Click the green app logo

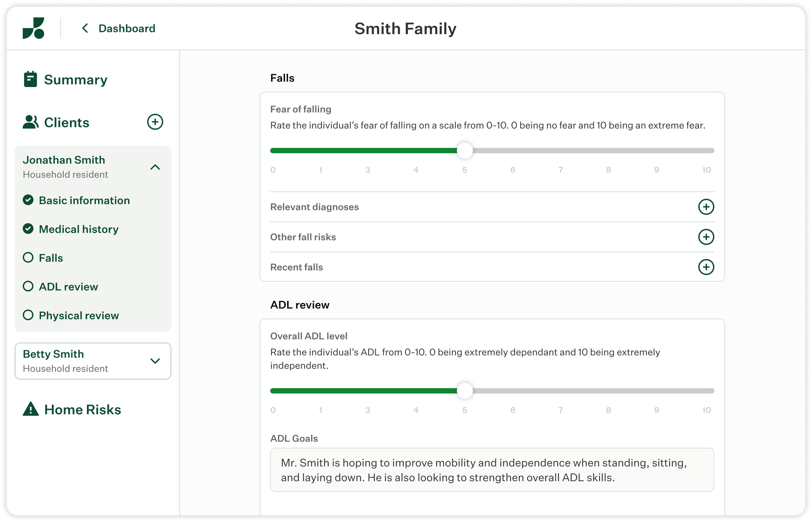click(33, 28)
